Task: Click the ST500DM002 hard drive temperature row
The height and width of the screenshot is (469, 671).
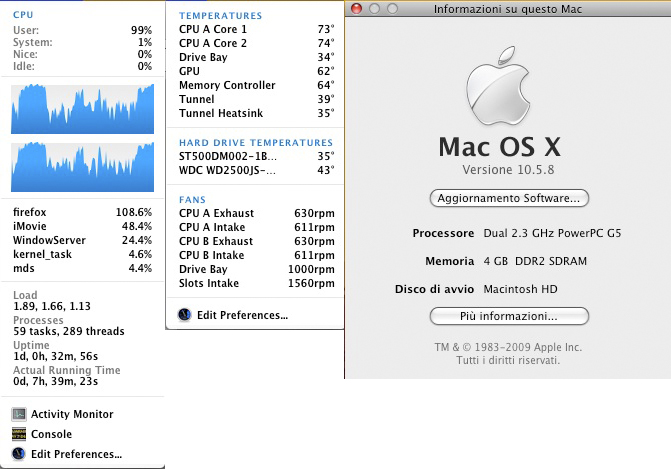Action: pyautogui.click(x=255, y=156)
